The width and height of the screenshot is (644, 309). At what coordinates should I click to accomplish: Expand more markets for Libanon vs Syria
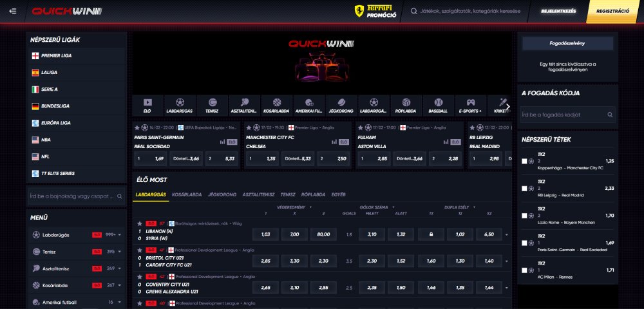coord(506,234)
